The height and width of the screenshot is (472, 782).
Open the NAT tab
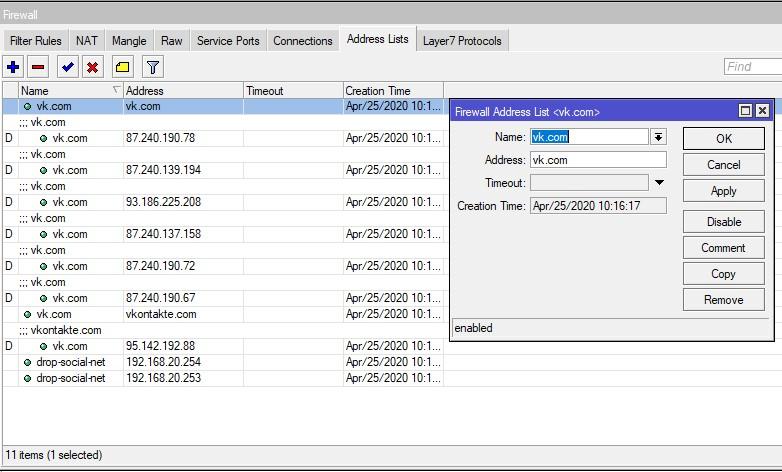[87, 41]
